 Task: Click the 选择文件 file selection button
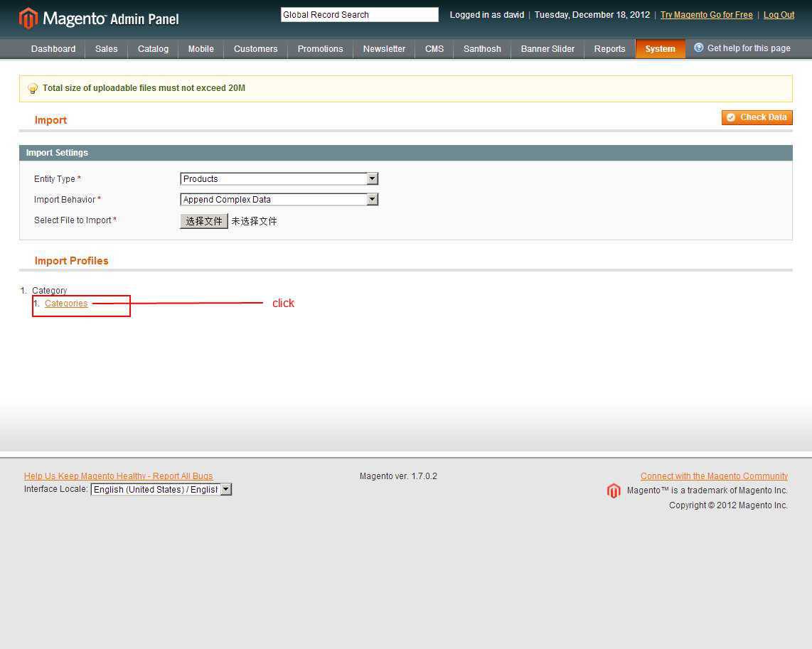click(204, 221)
